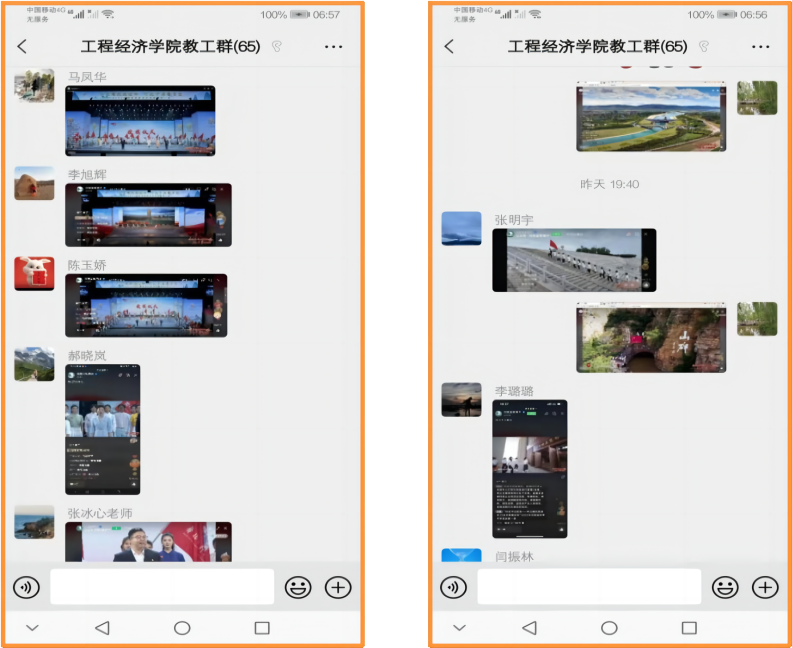Open 张明宇's flag parade image

pos(574,260)
